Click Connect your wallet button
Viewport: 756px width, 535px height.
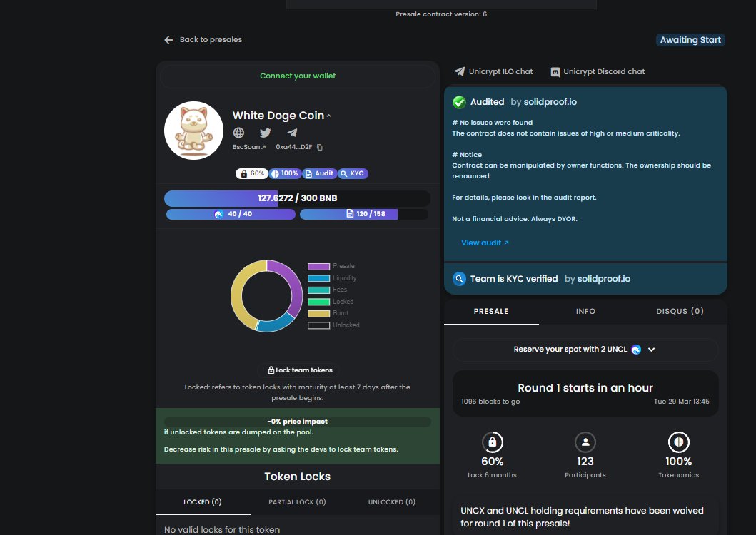[x=298, y=76]
